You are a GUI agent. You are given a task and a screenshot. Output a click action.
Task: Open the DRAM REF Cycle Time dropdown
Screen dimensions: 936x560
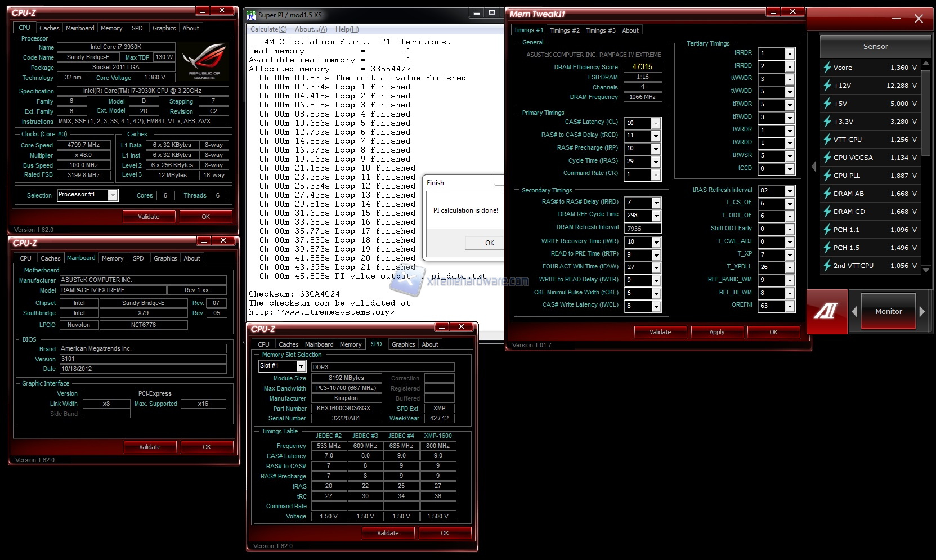pos(655,216)
